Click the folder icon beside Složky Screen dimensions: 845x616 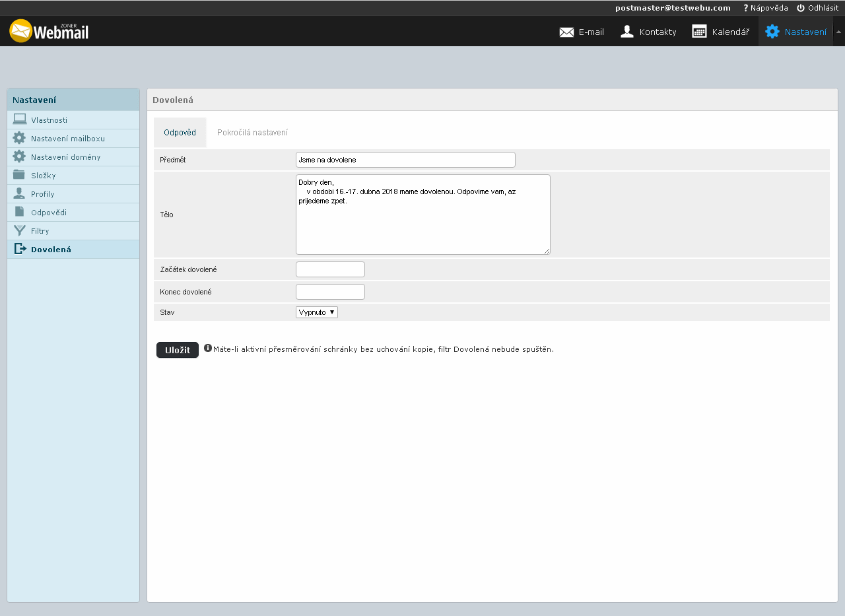[19, 175]
